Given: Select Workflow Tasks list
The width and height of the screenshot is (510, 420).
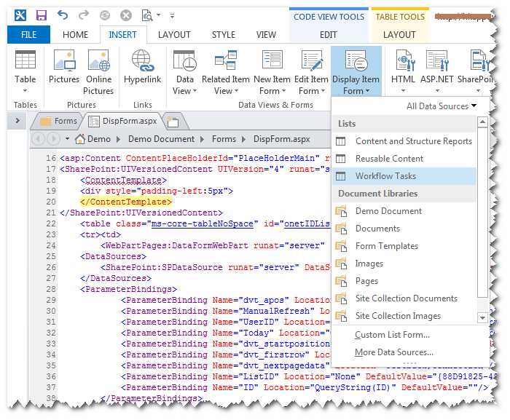Looking at the screenshot, I should [x=404, y=176].
